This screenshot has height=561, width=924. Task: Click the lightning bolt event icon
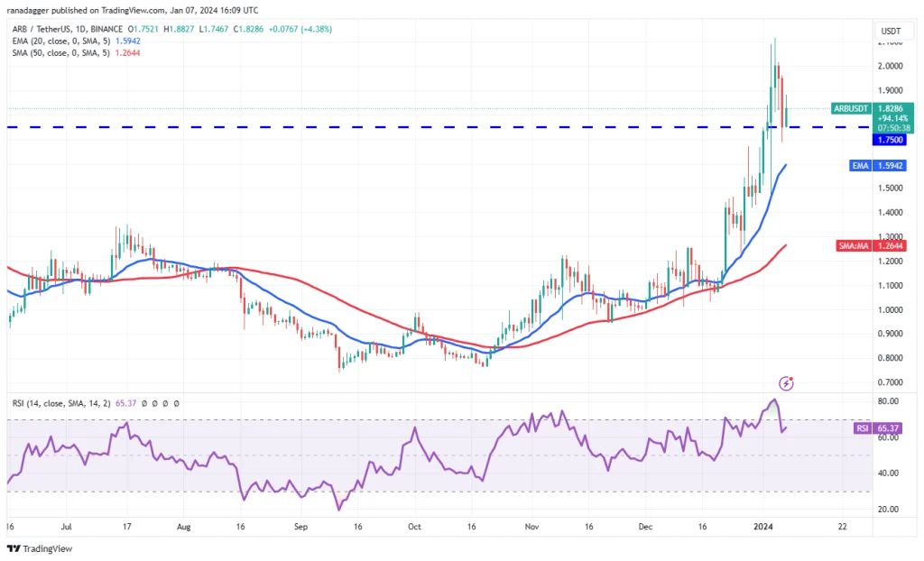(x=786, y=383)
